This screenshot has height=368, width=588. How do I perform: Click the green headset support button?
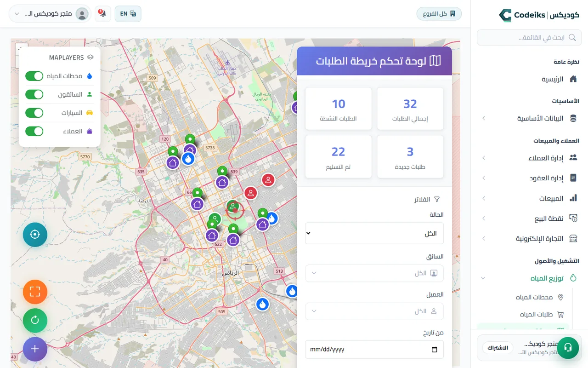pos(568,347)
